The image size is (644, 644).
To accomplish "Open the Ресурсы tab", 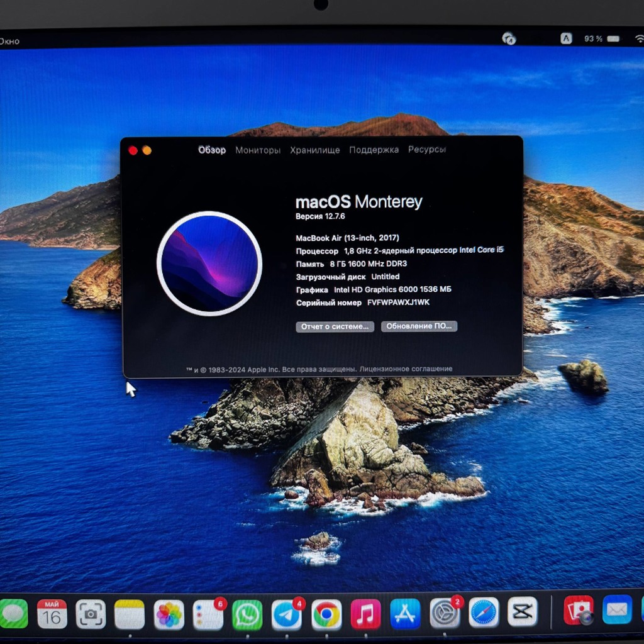I will pos(427,150).
